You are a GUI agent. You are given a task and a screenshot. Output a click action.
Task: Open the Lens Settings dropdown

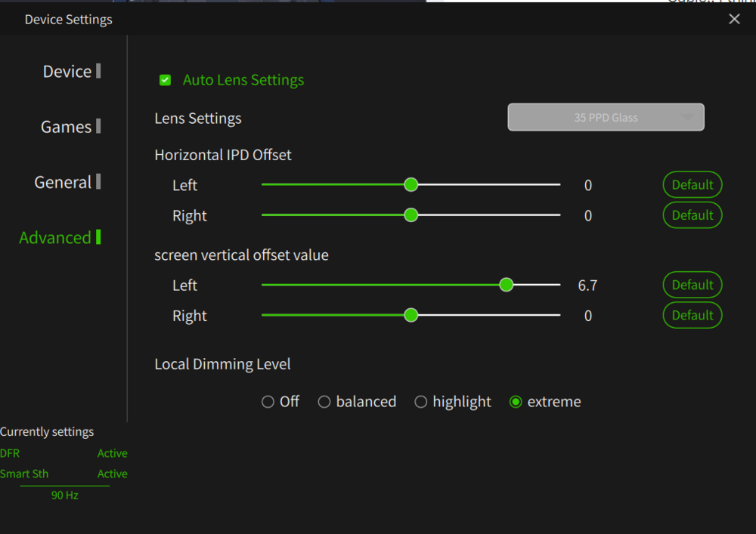point(606,118)
